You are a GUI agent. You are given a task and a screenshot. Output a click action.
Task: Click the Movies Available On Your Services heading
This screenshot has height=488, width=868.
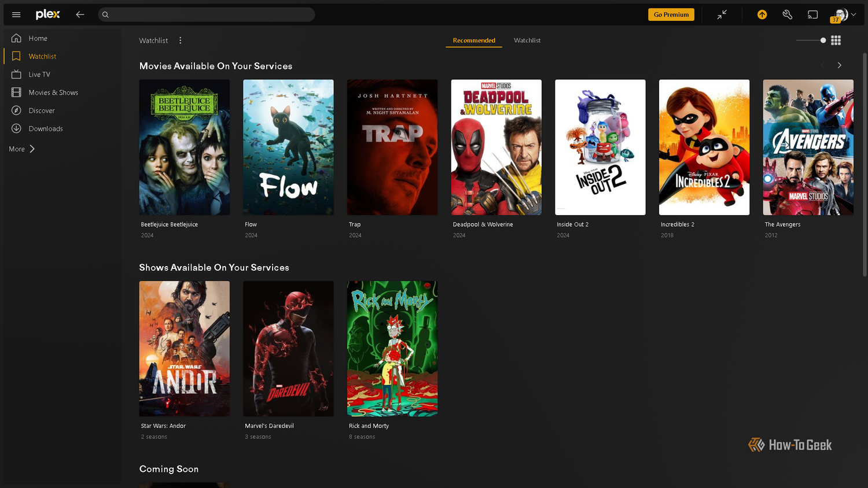[216, 66]
